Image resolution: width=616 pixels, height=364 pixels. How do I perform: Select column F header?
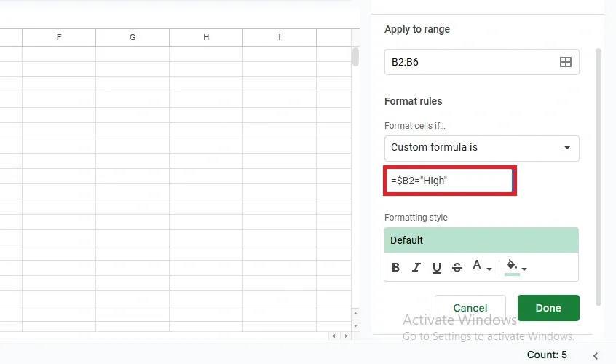click(x=59, y=37)
